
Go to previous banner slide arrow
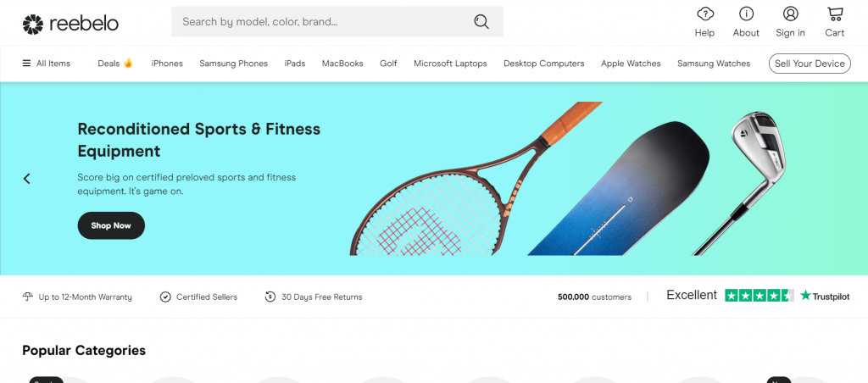point(26,178)
